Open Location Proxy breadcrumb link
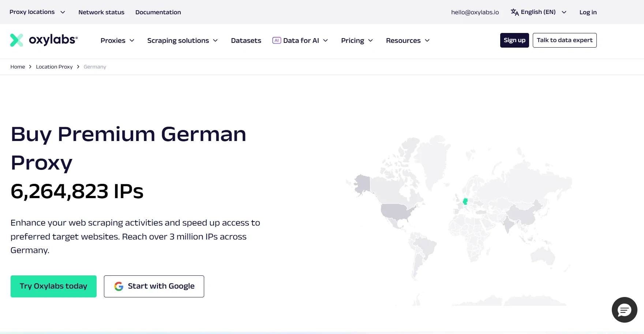The height and width of the screenshot is (334, 644). [54, 67]
